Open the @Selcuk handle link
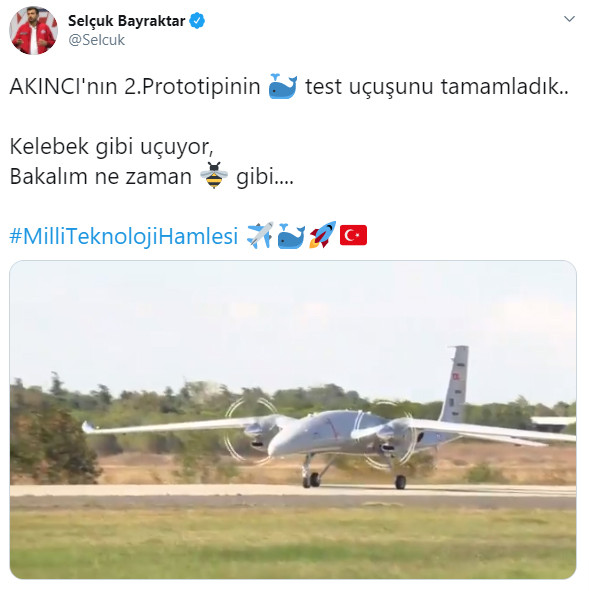 [96, 40]
